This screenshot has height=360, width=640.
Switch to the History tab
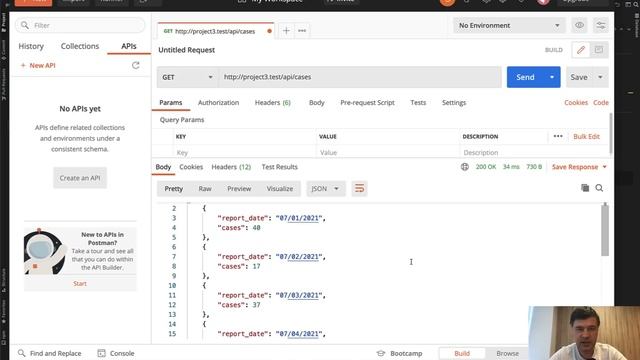[31, 46]
